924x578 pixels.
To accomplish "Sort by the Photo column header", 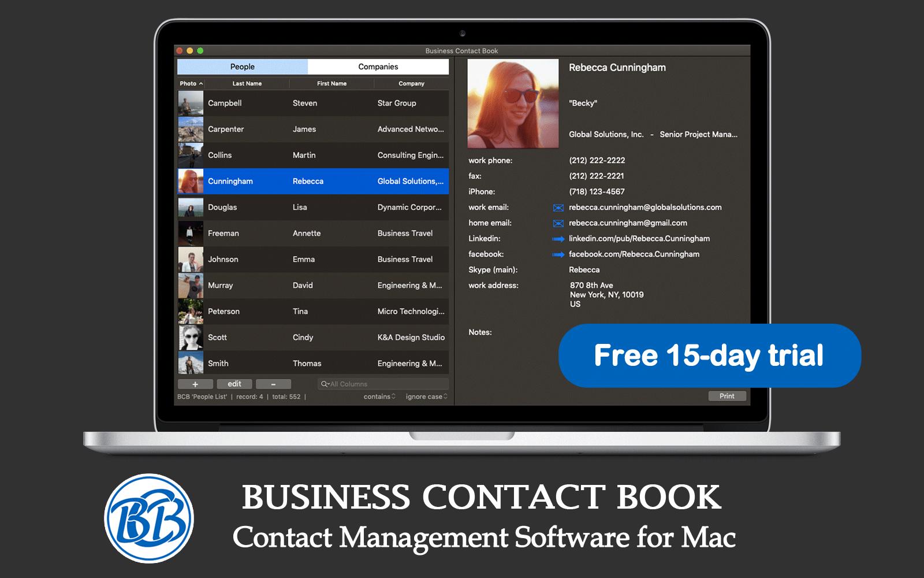I will pyautogui.click(x=191, y=83).
